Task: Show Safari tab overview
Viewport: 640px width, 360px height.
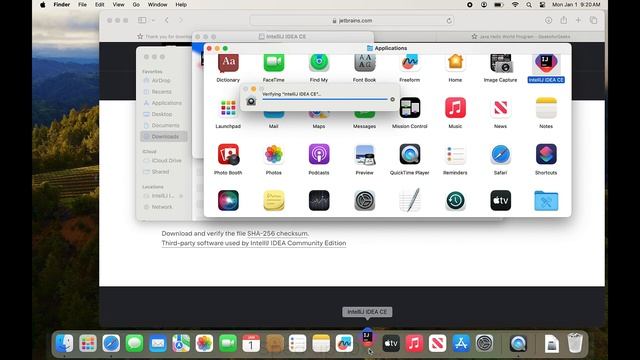Action: [x=593, y=20]
